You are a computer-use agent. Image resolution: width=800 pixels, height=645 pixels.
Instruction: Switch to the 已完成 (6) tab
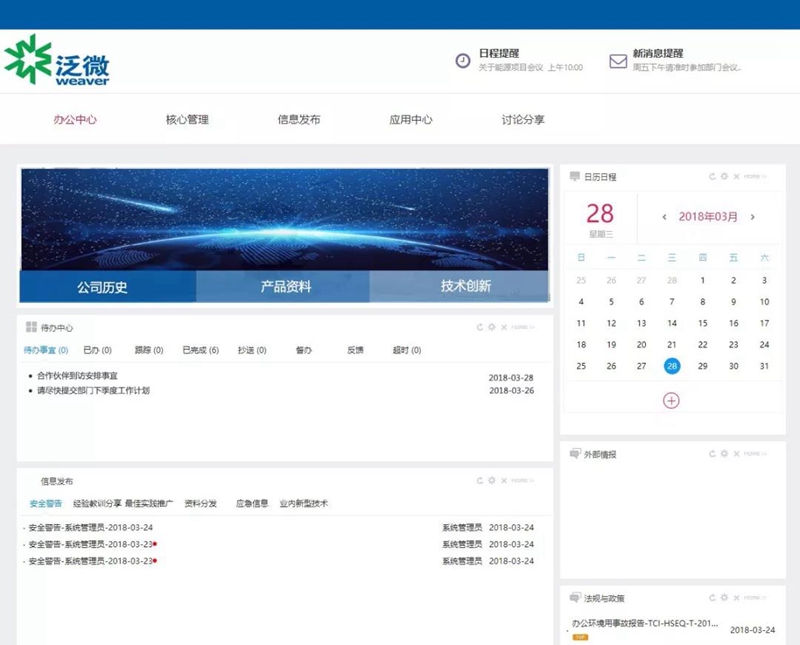point(201,350)
